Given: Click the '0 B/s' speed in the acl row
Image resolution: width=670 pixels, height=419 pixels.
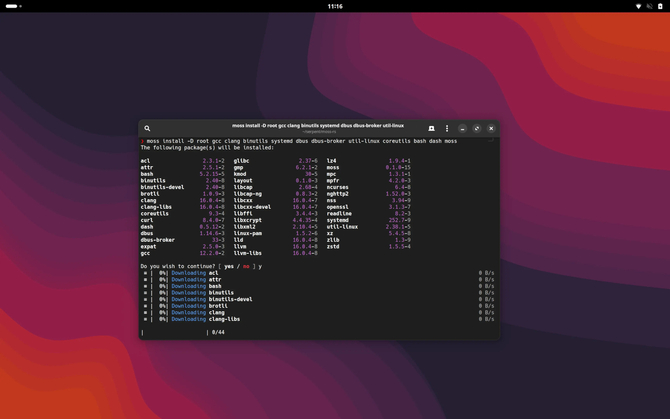Looking at the screenshot, I should (x=486, y=273).
